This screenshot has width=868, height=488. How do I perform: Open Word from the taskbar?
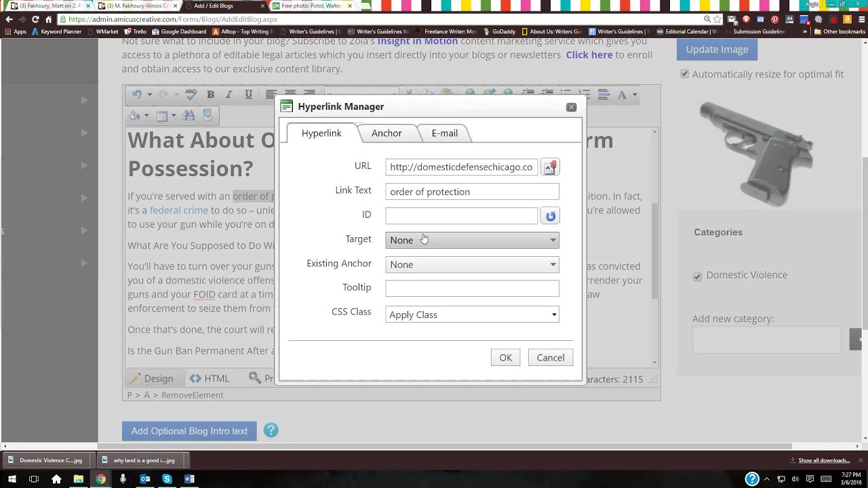(189, 479)
